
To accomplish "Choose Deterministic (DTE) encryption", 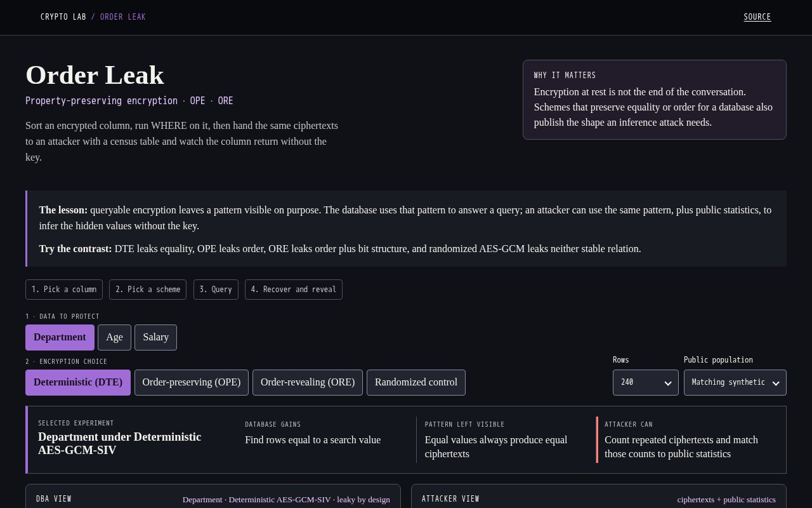I will (78, 382).
